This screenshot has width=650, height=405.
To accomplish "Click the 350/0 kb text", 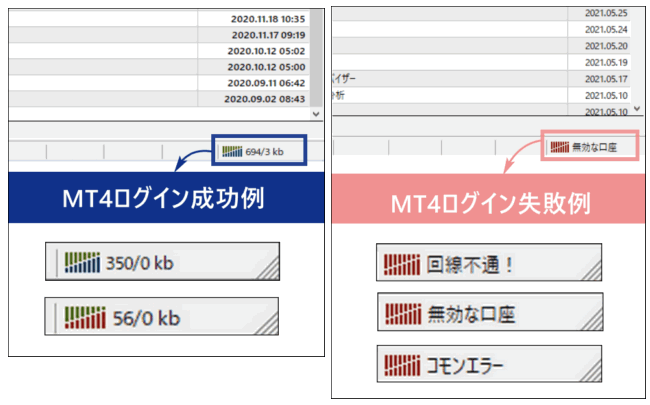I will tap(140, 263).
